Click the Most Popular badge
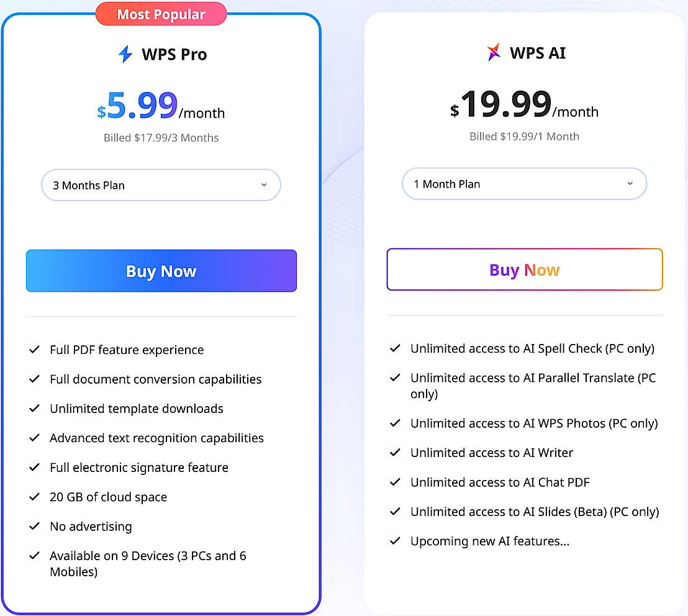The image size is (688, 616). pyautogui.click(x=161, y=14)
